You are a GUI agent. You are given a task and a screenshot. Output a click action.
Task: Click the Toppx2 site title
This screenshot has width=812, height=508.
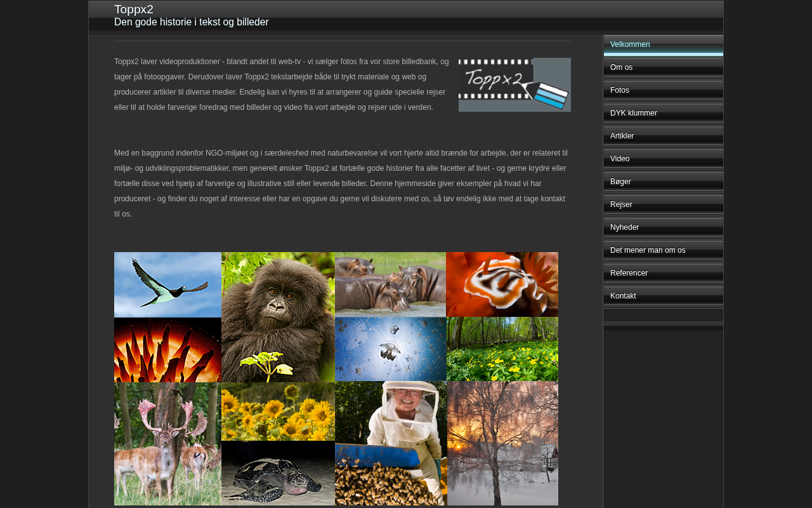click(134, 10)
